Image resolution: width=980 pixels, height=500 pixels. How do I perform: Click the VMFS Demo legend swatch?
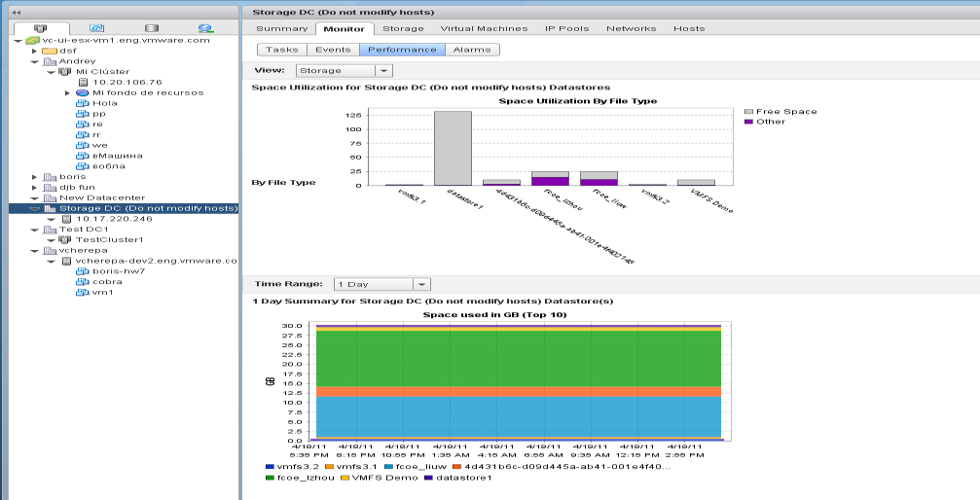click(345, 478)
